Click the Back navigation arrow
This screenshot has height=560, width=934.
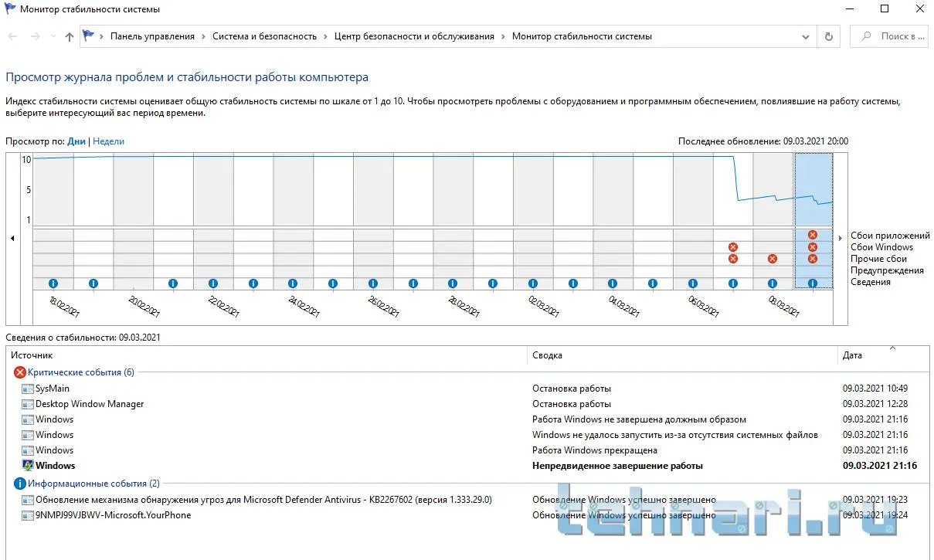point(13,36)
